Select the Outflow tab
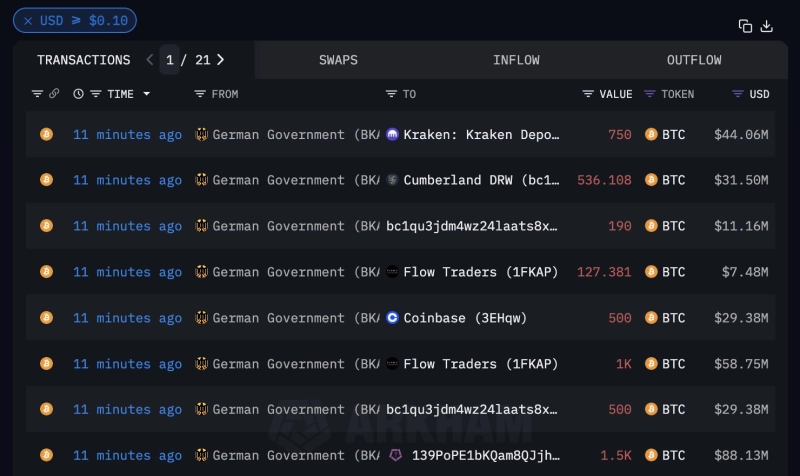The width and height of the screenshot is (800, 476). click(x=694, y=60)
